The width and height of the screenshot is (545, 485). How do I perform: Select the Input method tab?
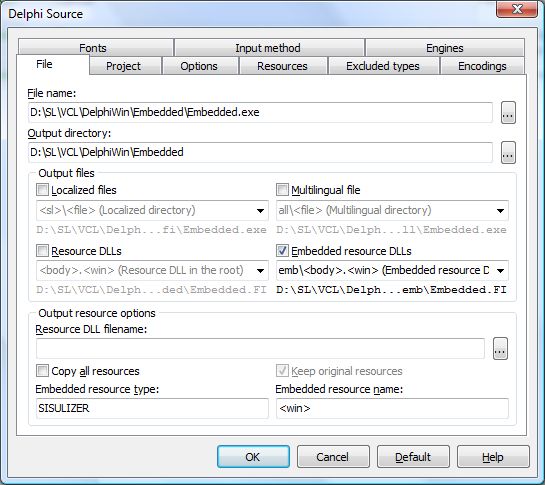(x=268, y=48)
